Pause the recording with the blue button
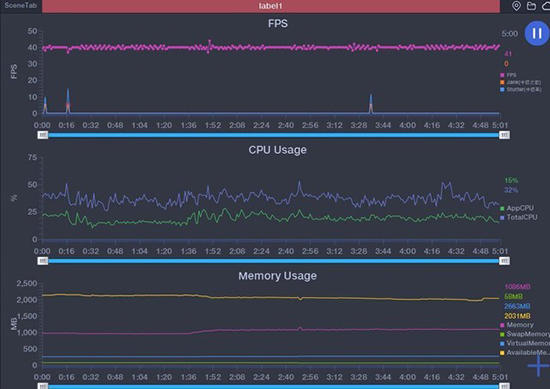 (x=537, y=33)
